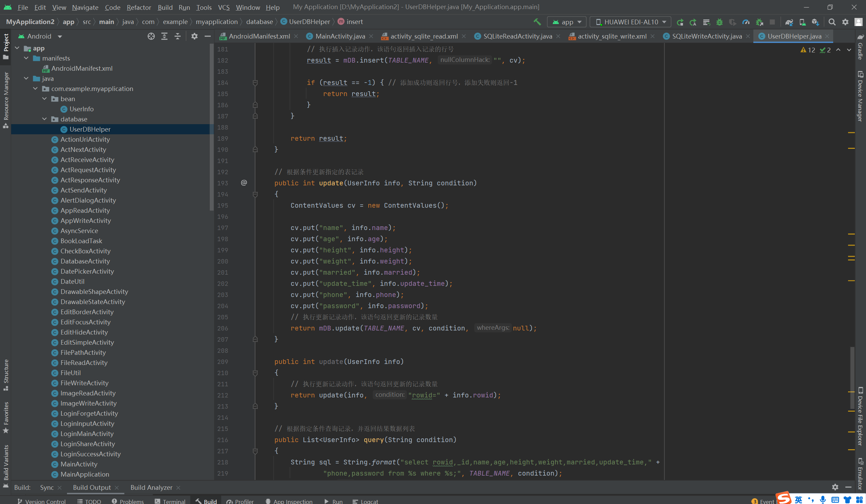The width and height of the screenshot is (866, 504).
Task: Open the Terminal tool window button
Action: pyautogui.click(x=170, y=501)
